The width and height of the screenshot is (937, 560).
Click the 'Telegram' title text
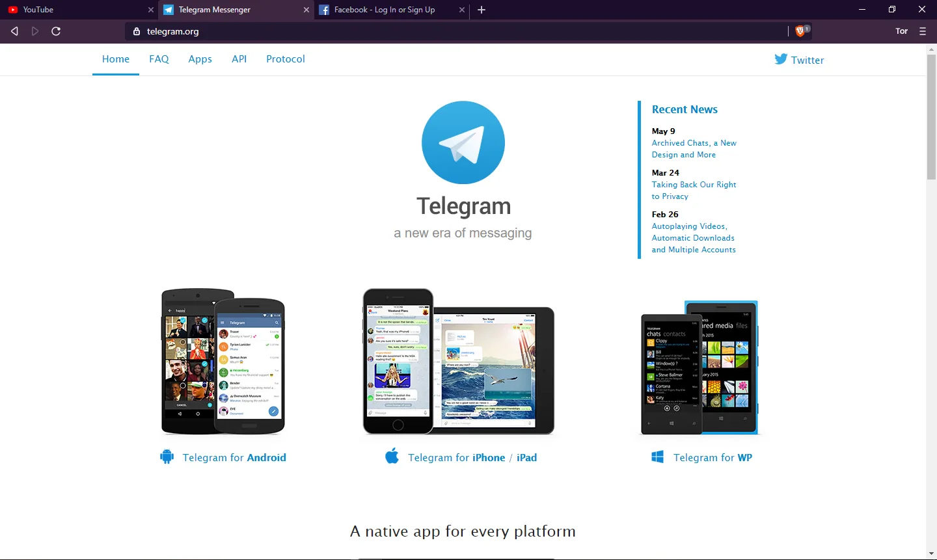pyautogui.click(x=464, y=206)
